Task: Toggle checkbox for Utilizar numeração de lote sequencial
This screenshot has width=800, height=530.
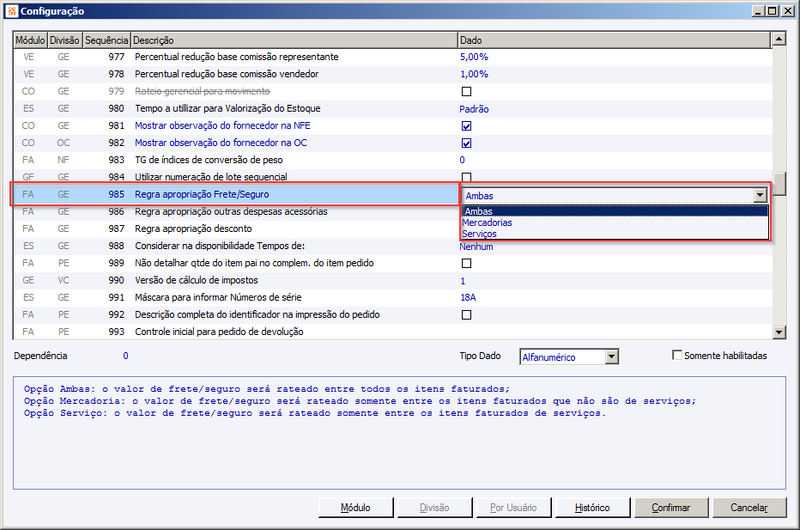Action: click(466, 177)
